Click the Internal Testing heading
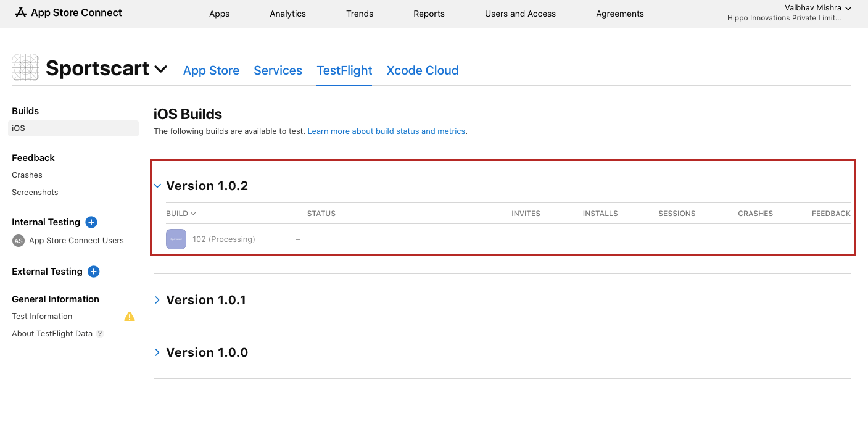The width and height of the screenshot is (868, 448). [46, 222]
